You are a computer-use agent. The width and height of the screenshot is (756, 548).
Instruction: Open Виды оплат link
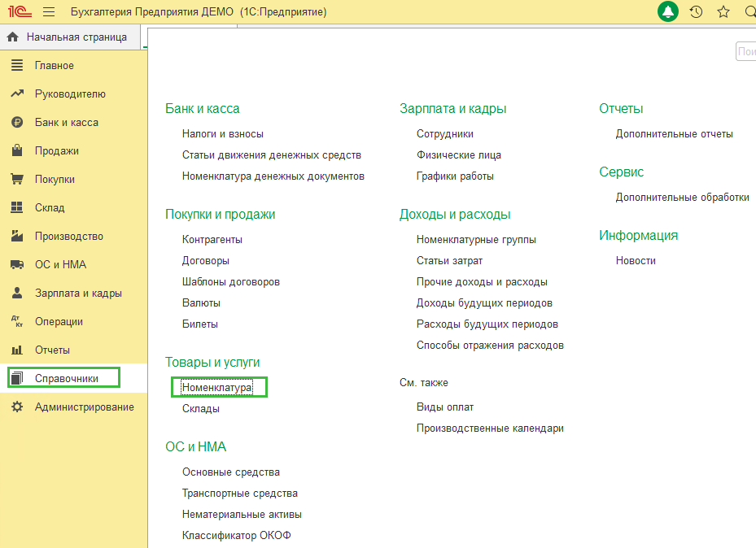[445, 407]
